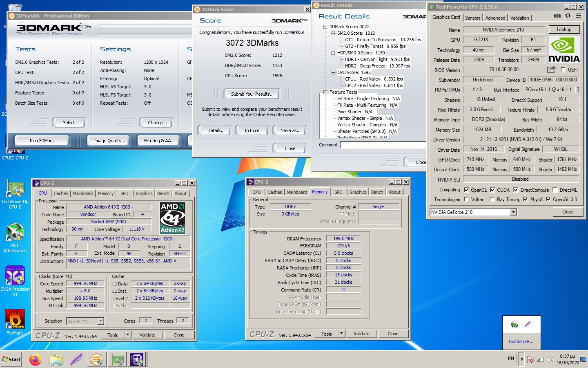Click the Lookup button in GPU-Z
This screenshot has width=588, height=368.
[564, 29]
